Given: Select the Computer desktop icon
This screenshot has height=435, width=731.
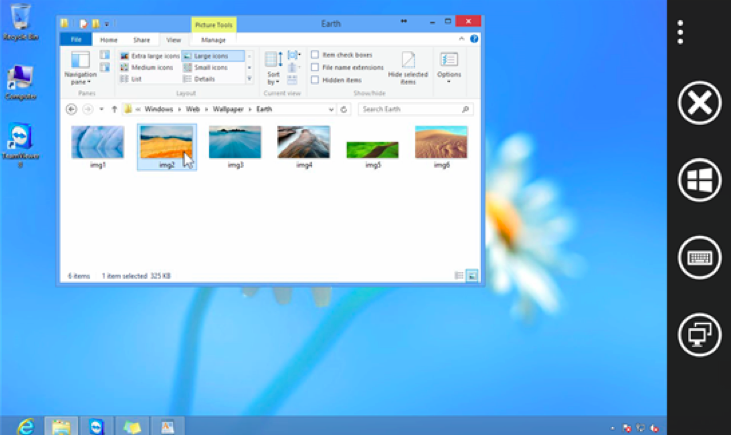Looking at the screenshot, I should pyautogui.click(x=21, y=83).
